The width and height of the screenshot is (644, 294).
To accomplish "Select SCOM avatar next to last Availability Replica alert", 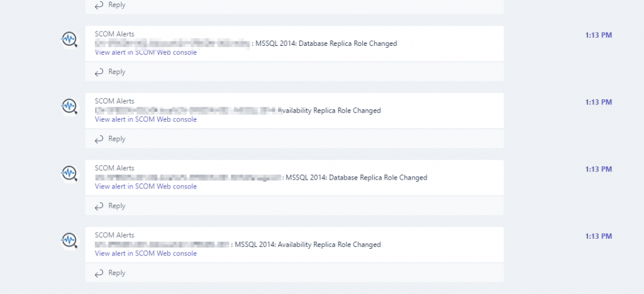I will click(69, 240).
